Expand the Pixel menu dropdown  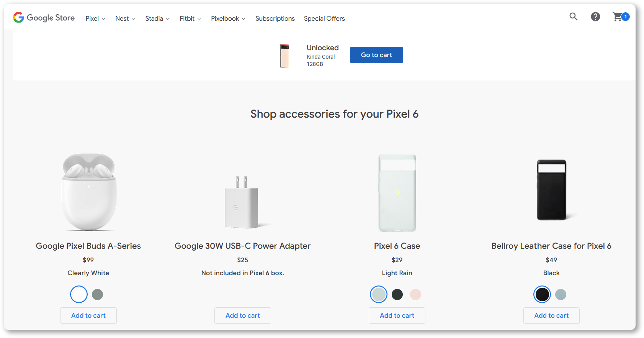point(95,18)
